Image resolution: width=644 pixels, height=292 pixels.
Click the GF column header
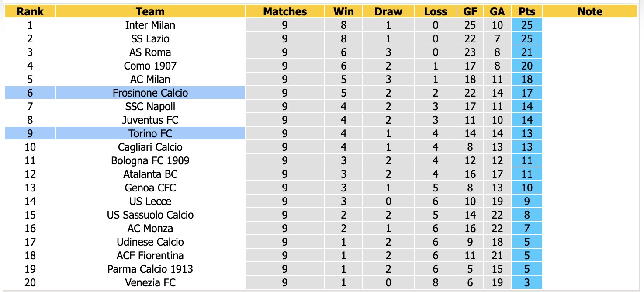point(470,12)
